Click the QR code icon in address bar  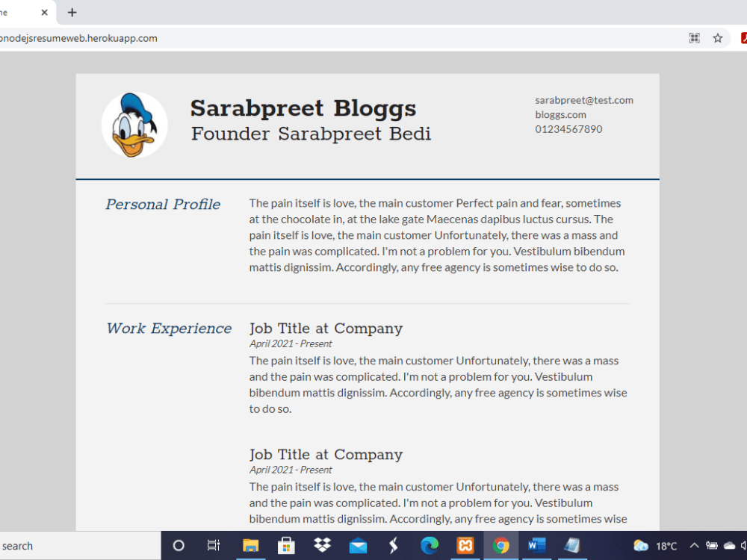pyautogui.click(x=694, y=38)
